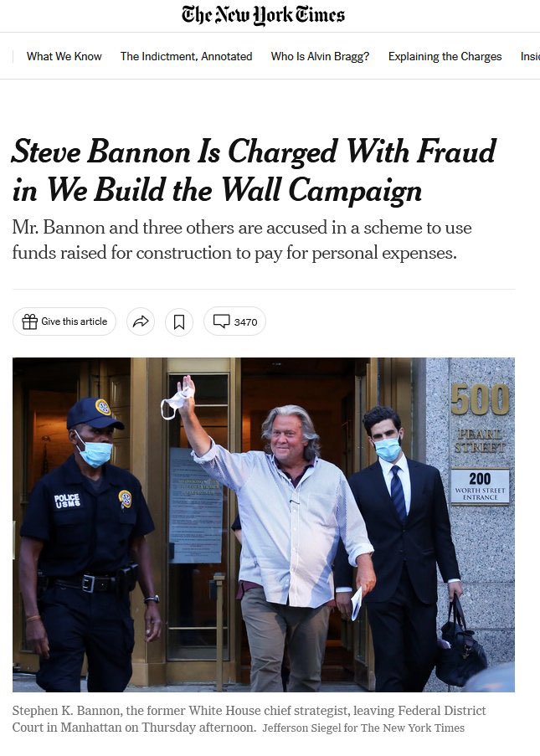Image resolution: width=540 pixels, height=756 pixels.
Task: Share the article via arrow icon
Action: point(141,321)
